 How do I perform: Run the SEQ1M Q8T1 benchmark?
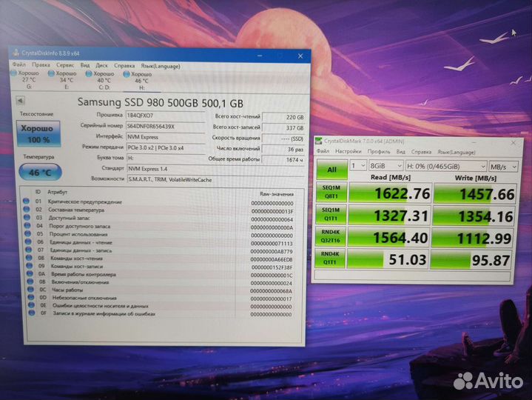click(x=331, y=192)
